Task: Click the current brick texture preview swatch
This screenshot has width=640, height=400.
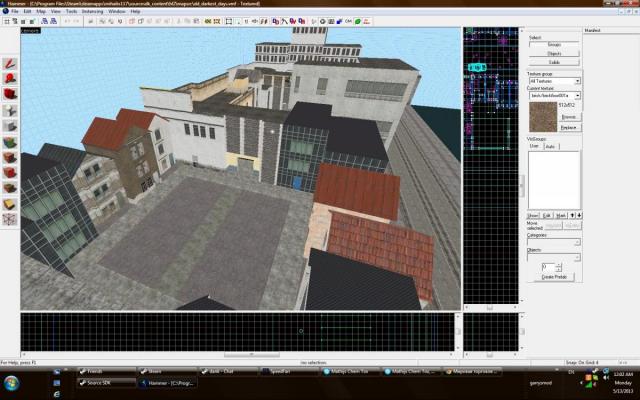Action: [x=541, y=116]
